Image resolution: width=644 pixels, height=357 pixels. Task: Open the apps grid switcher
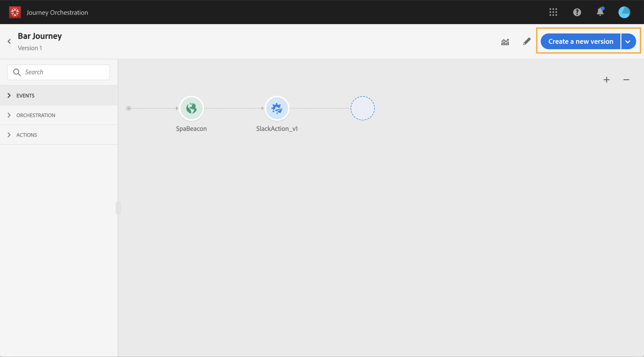click(553, 12)
